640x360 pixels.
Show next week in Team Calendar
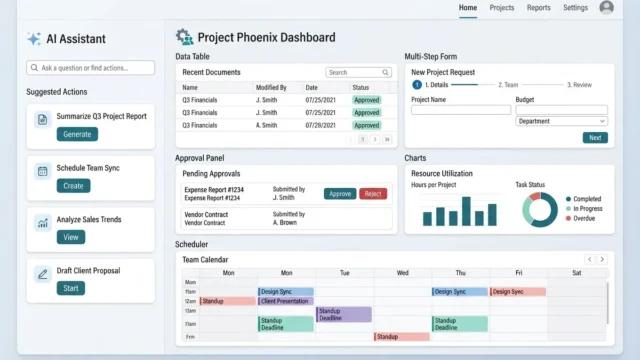602,259
